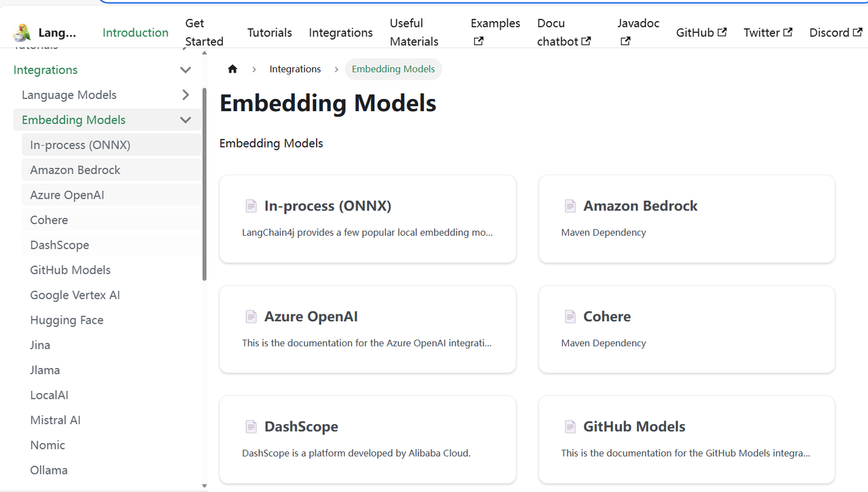868x492 pixels.
Task: Select Mistral AI in the sidebar
Action: click(111, 420)
